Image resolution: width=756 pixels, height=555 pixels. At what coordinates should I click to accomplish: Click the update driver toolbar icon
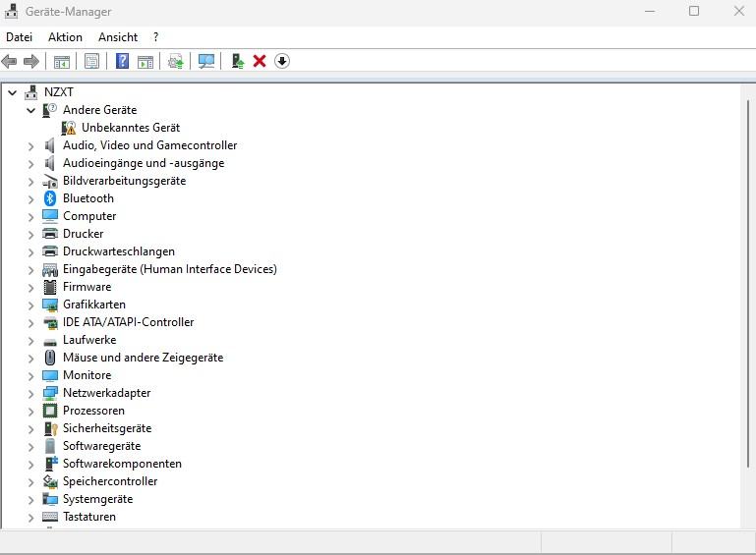click(176, 61)
